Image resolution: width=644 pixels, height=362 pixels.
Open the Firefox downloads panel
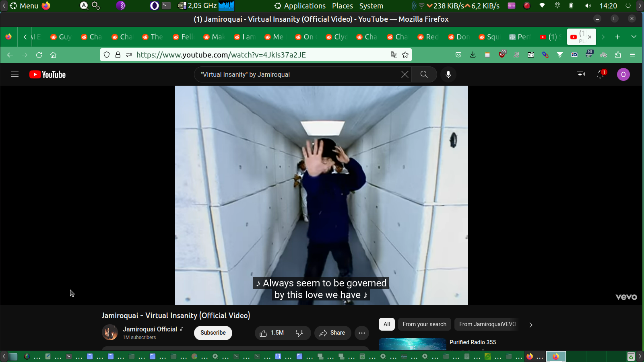click(473, 55)
